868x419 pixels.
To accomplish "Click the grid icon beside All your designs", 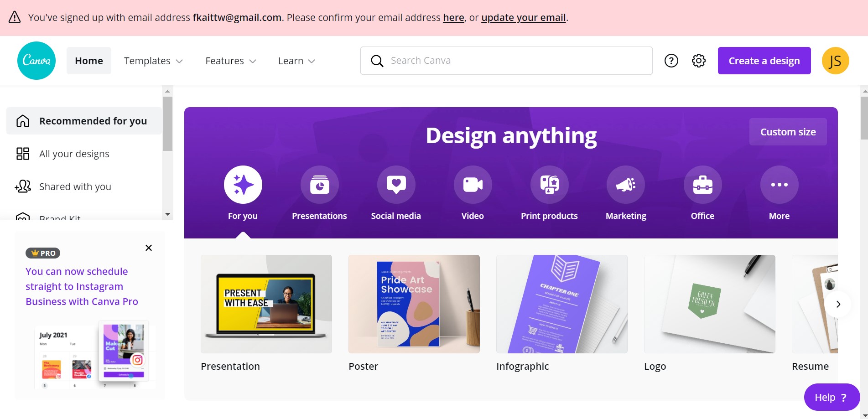I will [x=23, y=154].
